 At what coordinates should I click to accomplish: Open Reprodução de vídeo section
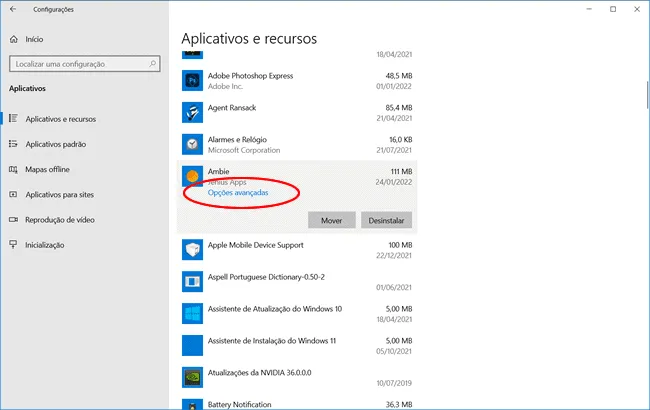60,220
